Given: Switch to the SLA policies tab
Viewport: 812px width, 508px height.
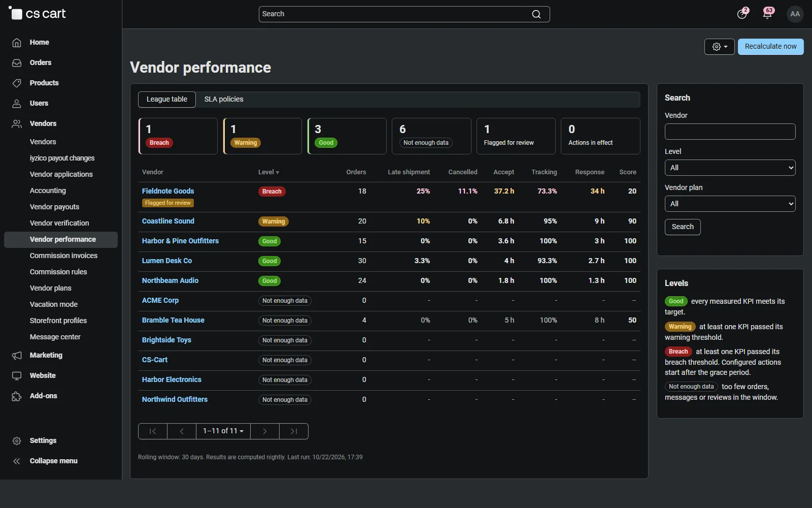Looking at the screenshot, I should (224, 100).
